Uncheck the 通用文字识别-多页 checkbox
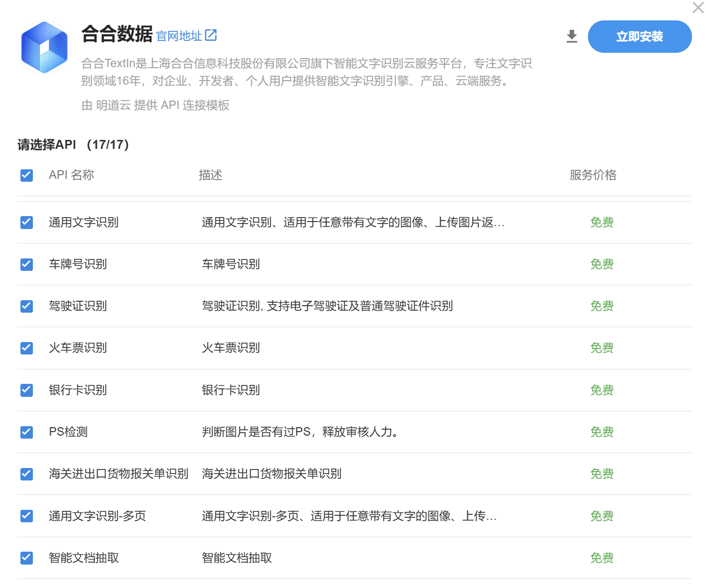The width and height of the screenshot is (706, 588). tap(26, 516)
